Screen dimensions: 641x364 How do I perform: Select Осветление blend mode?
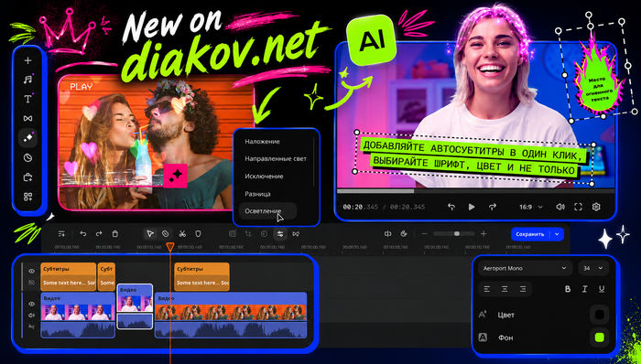(x=267, y=211)
